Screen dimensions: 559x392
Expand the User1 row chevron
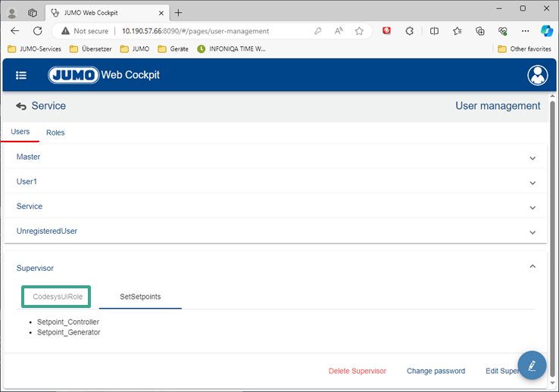532,183
